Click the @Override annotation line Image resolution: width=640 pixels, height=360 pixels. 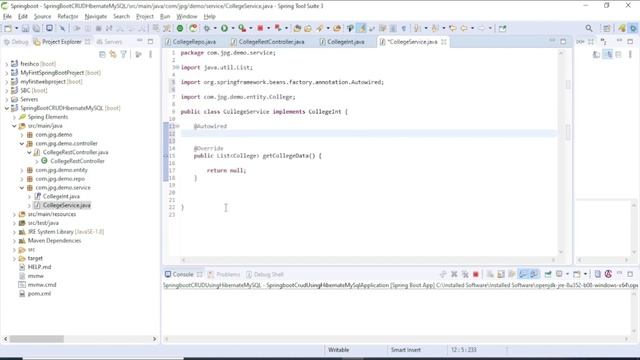[208, 148]
